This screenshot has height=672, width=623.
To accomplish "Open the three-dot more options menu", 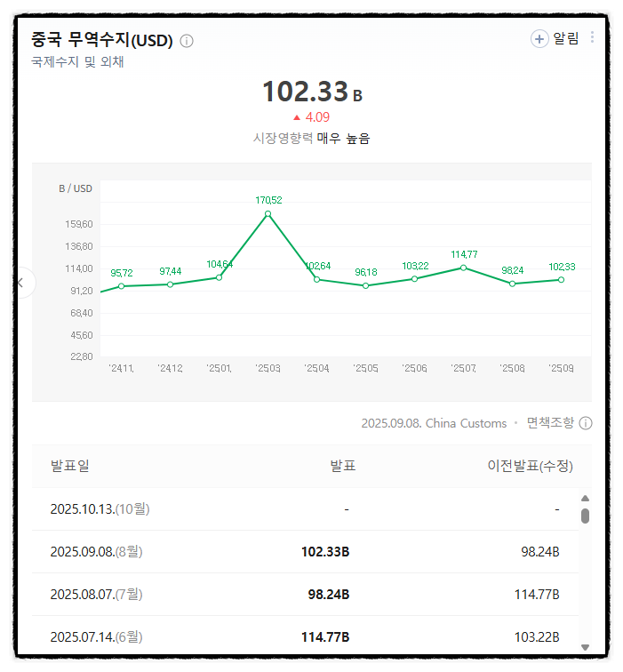I will click(593, 37).
